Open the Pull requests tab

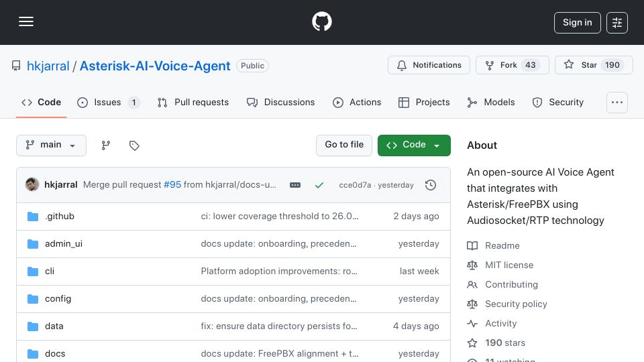click(x=193, y=102)
